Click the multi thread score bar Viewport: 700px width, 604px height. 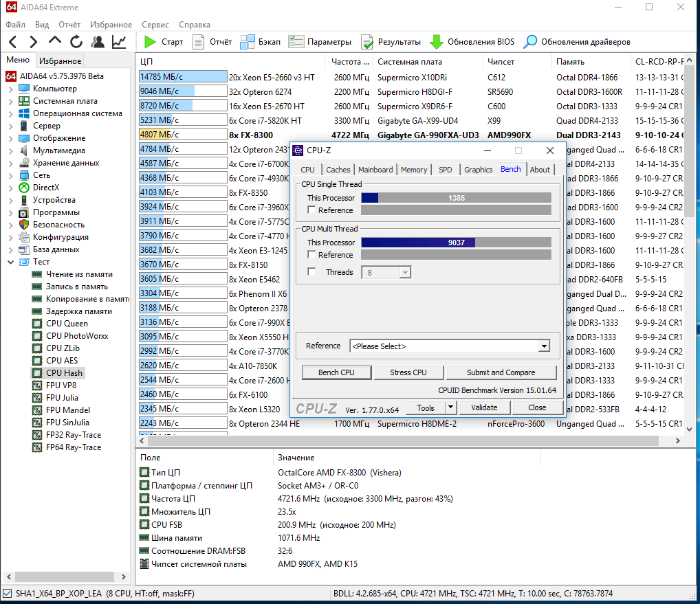click(x=456, y=243)
